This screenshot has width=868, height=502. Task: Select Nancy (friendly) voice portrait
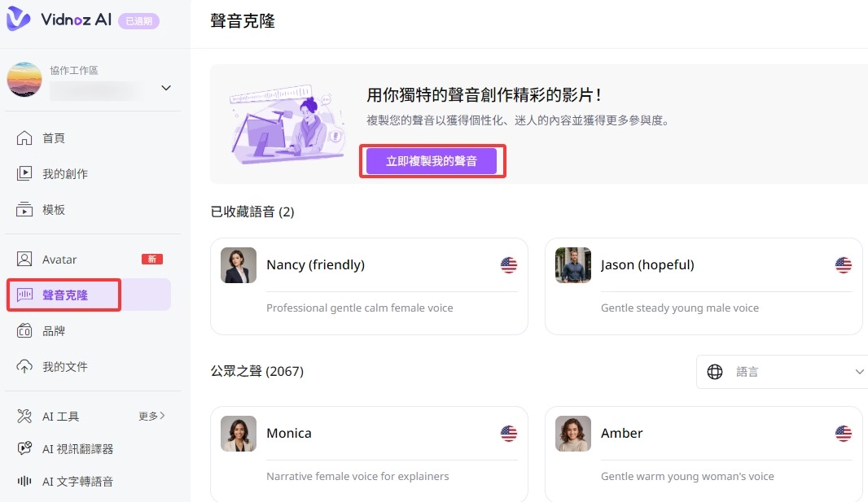(x=239, y=265)
